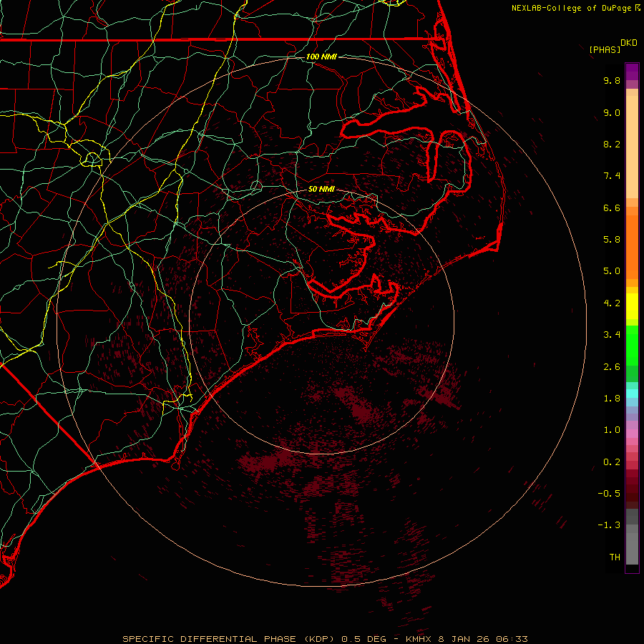Image resolution: width=644 pixels, height=644 pixels.
Task: Click the -0.5 value on the legend
Action: pyautogui.click(x=610, y=493)
